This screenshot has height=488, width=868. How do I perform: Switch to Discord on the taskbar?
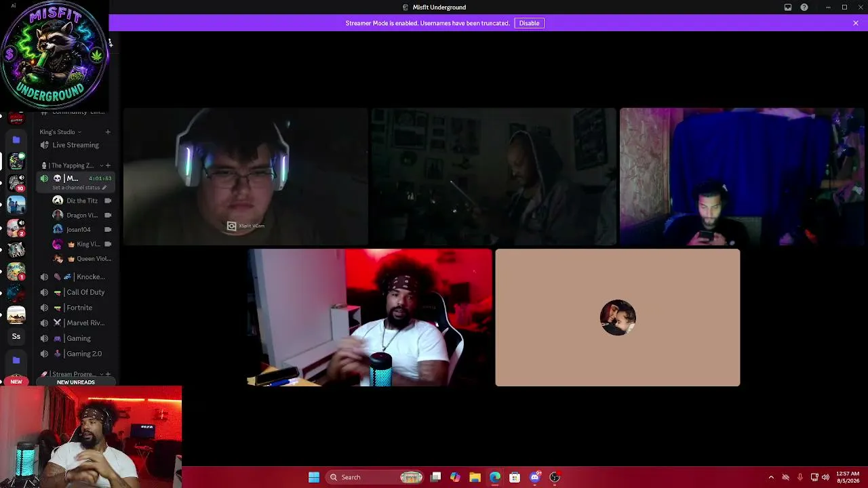pos(534,477)
